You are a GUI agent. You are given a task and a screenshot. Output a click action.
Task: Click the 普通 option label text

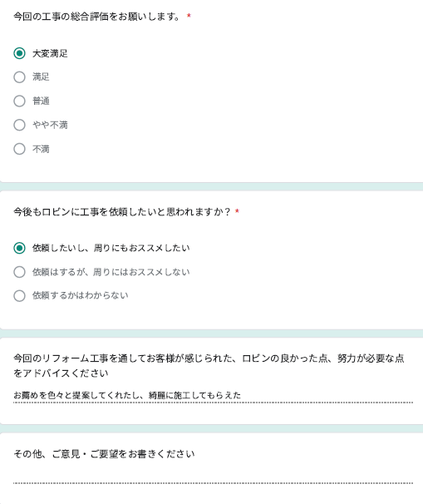[41, 101]
